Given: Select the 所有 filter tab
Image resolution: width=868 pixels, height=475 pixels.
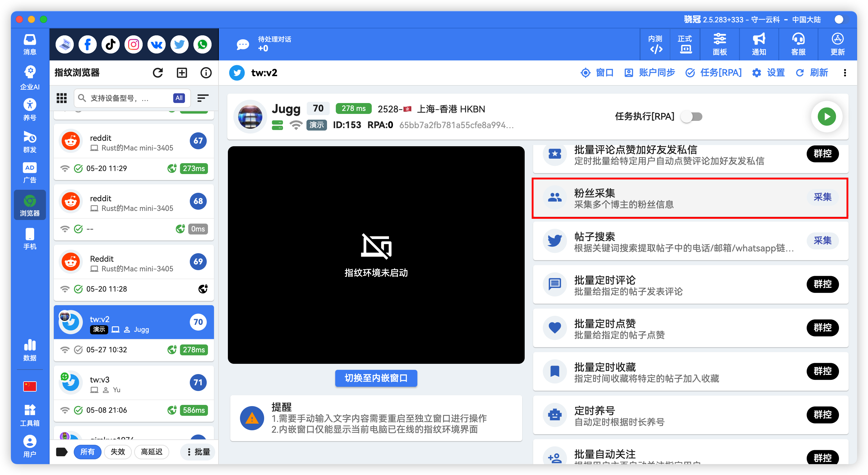Looking at the screenshot, I should 87,452.
